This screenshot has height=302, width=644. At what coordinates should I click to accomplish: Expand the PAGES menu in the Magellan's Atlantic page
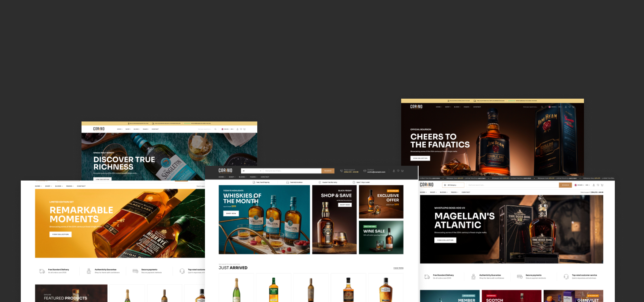(x=454, y=192)
